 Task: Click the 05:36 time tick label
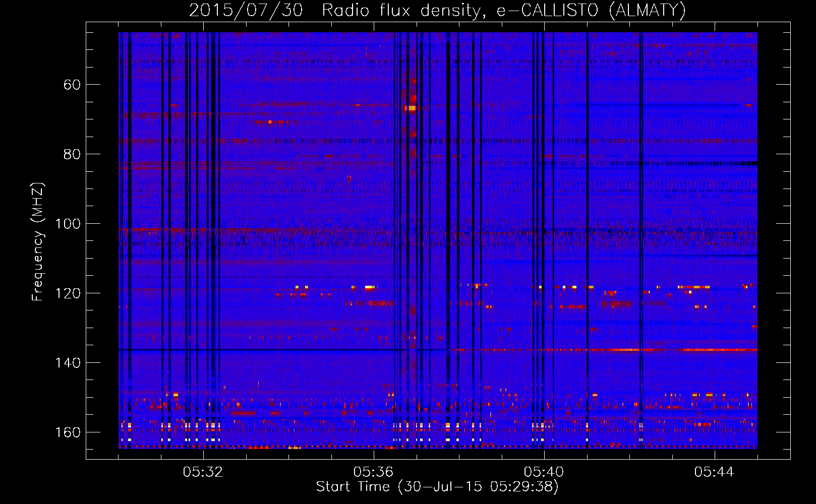373,472
